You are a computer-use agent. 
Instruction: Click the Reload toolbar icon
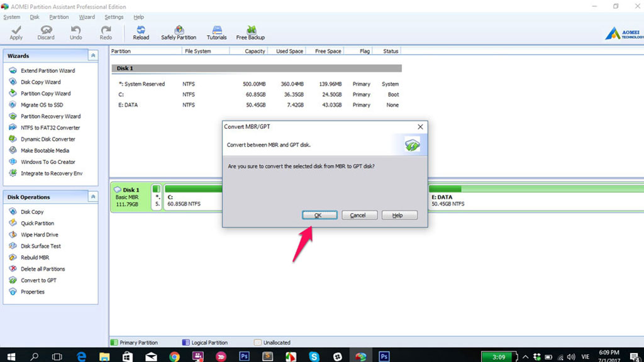[x=141, y=33]
